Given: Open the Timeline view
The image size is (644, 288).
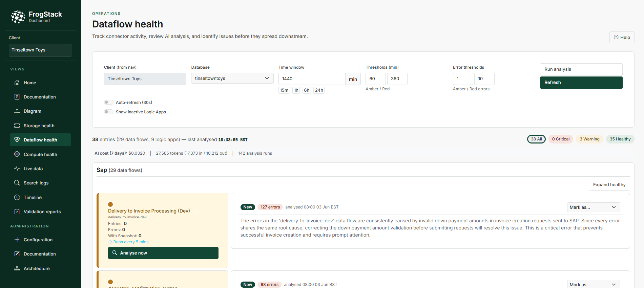Looking at the screenshot, I should coord(40,197).
